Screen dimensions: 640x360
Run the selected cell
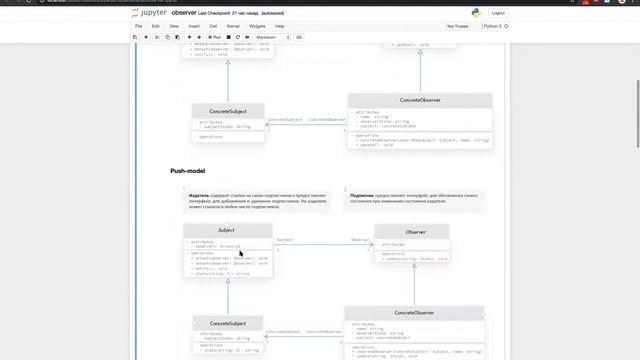coord(214,37)
